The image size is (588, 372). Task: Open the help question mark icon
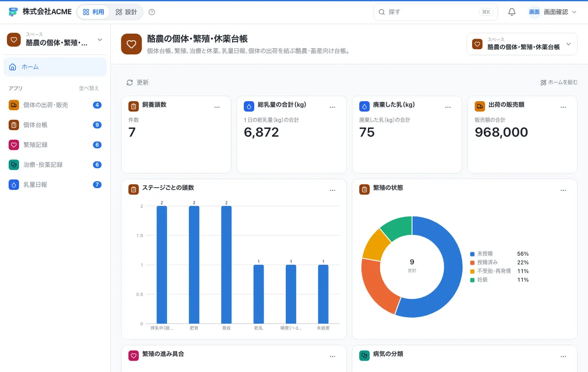(152, 12)
